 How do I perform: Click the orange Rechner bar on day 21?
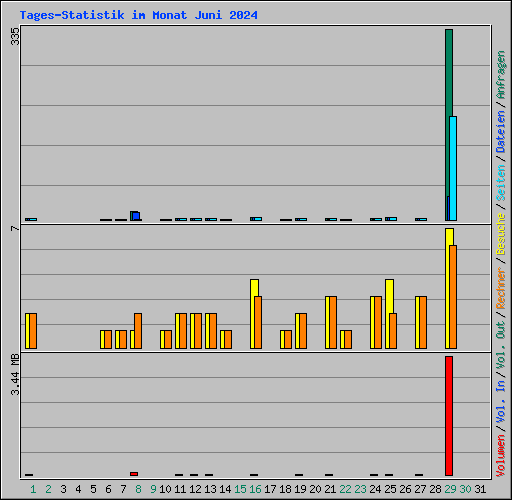[x=333, y=322]
